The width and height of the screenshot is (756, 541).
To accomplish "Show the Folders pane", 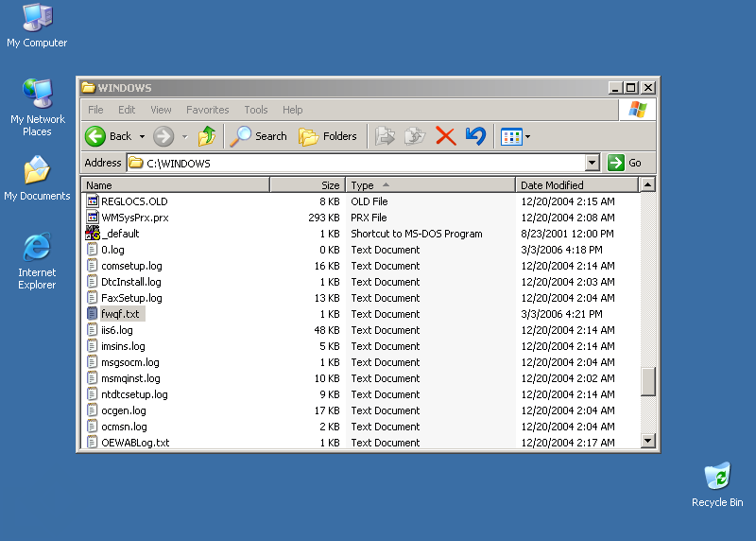I will pyautogui.click(x=328, y=136).
